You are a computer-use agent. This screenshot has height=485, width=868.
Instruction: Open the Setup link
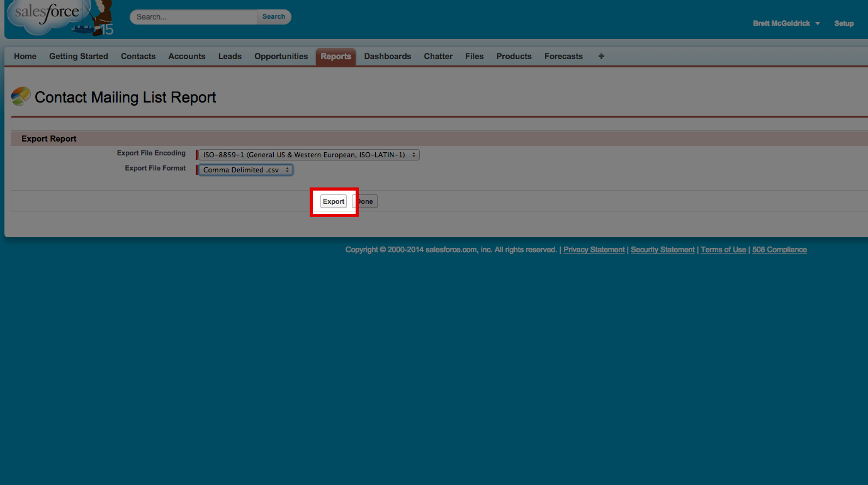coord(844,23)
